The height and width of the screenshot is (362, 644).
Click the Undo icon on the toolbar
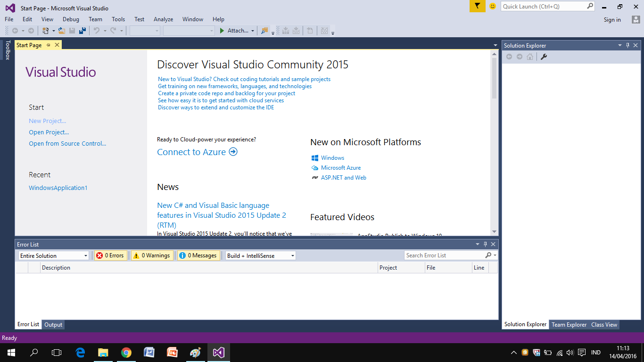click(96, 30)
